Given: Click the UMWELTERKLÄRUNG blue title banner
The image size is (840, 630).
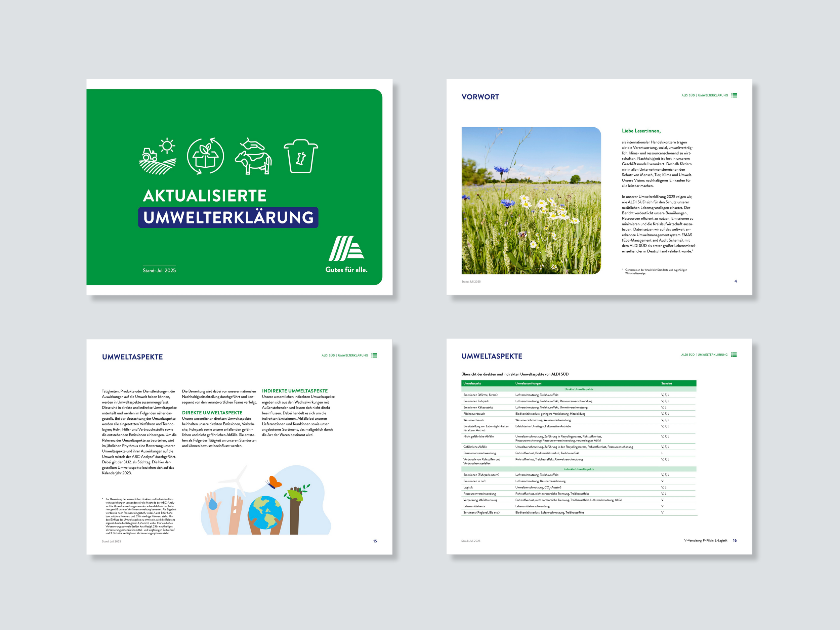Looking at the screenshot, I should pyautogui.click(x=228, y=218).
